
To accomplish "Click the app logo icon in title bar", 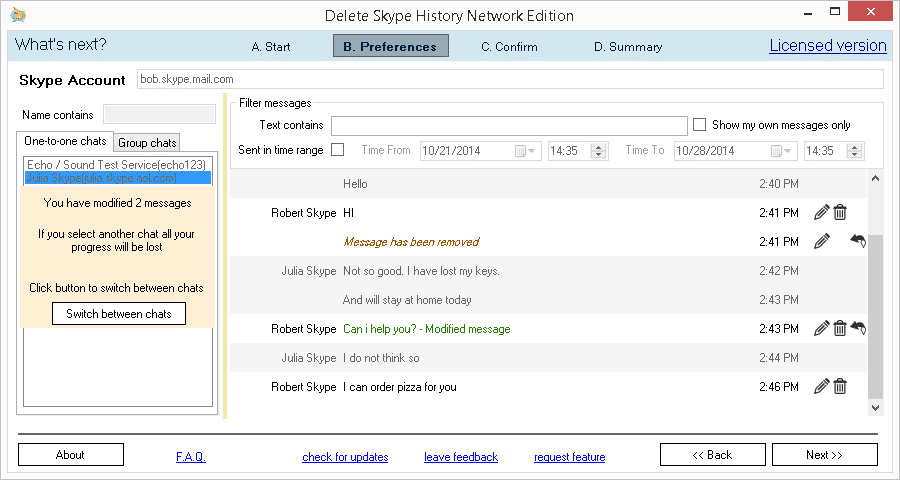I will click(18, 14).
